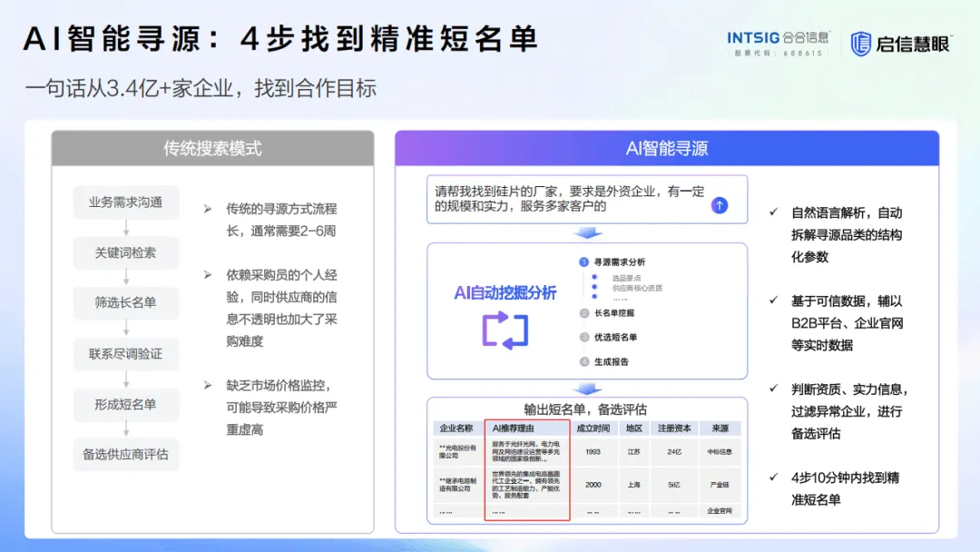Click the arrow bullet beside 缺乏市场价格监控
Image resolution: width=980 pixels, height=552 pixels.
pos(208,385)
